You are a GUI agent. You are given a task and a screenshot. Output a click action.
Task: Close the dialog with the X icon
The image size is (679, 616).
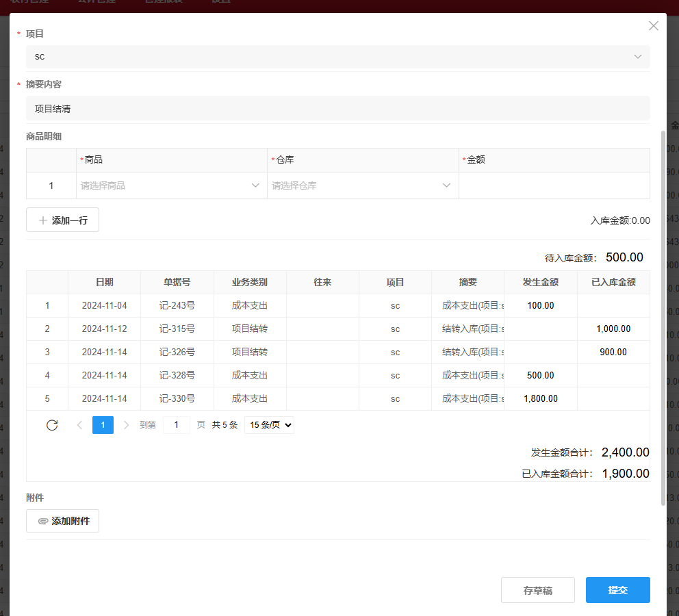(653, 25)
